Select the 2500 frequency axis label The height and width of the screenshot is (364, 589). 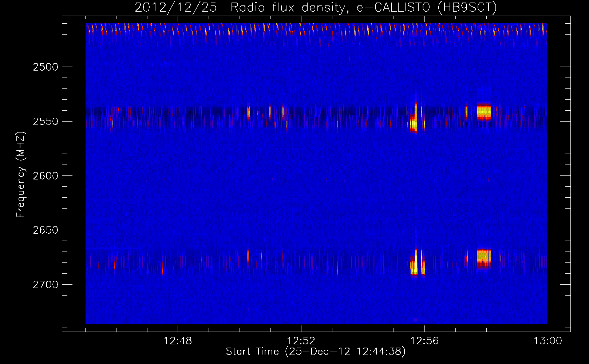[x=46, y=67]
